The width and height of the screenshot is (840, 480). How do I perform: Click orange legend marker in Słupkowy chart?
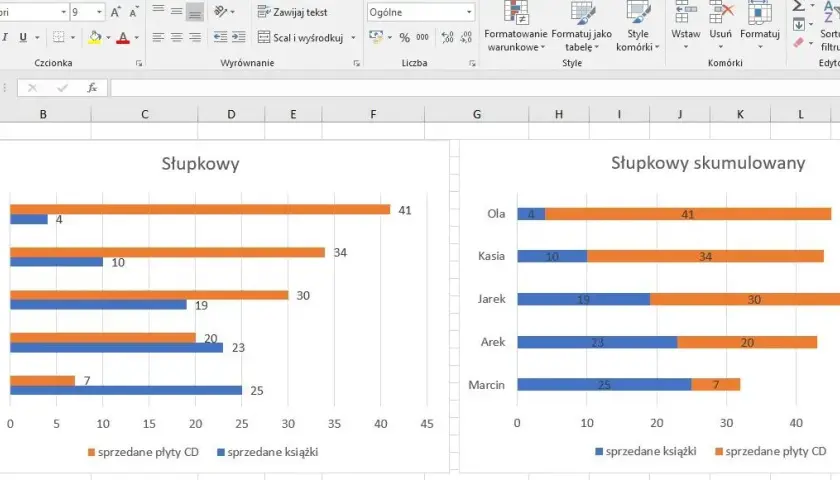(x=92, y=452)
